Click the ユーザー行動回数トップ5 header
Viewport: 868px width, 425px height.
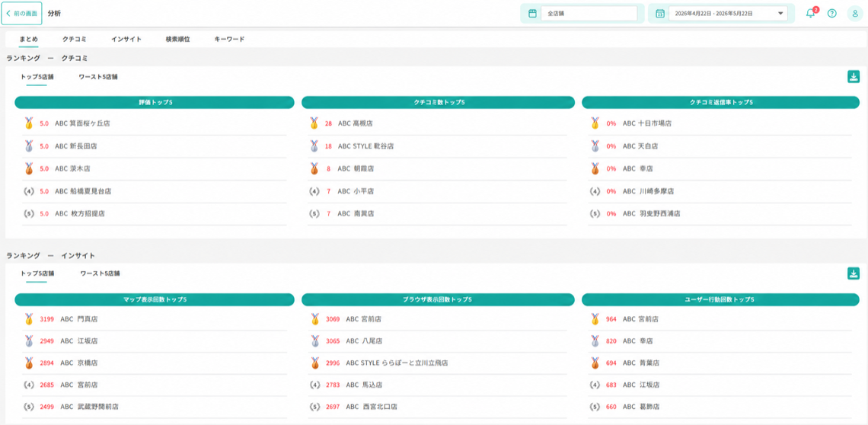pyautogui.click(x=721, y=299)
